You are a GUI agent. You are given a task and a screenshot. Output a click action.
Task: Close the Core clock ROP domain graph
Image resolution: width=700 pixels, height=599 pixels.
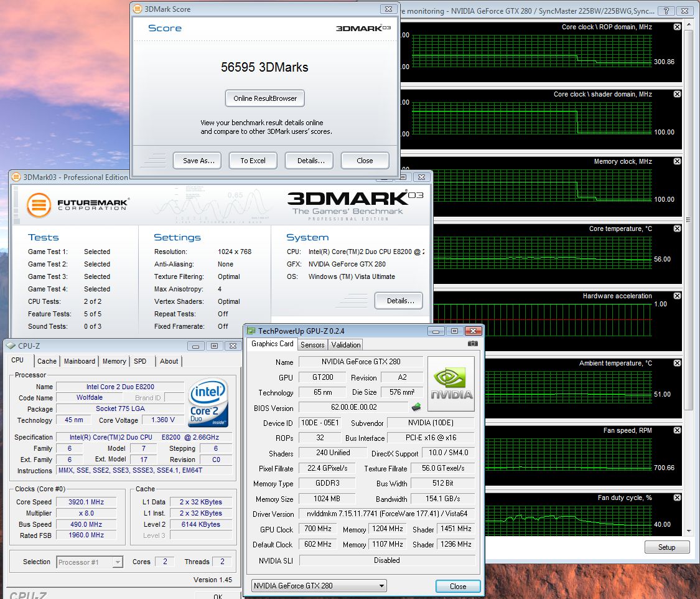(677, 27)
